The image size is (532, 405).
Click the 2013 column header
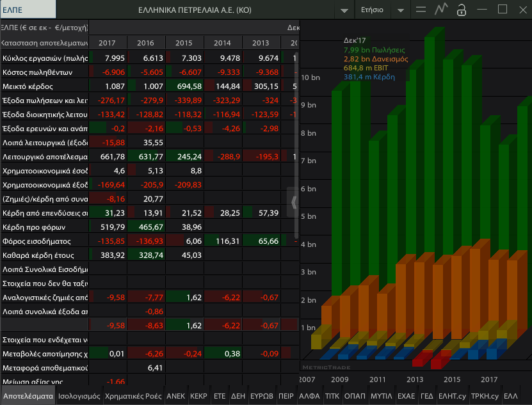pyautogui.click(x=261, y=43)
